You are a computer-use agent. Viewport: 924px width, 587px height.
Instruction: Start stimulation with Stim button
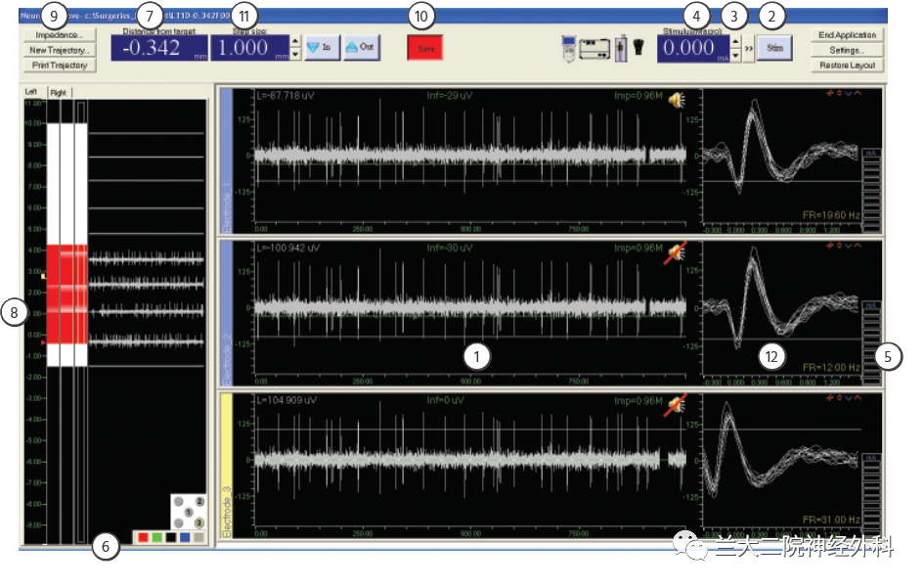coord(775,48)
